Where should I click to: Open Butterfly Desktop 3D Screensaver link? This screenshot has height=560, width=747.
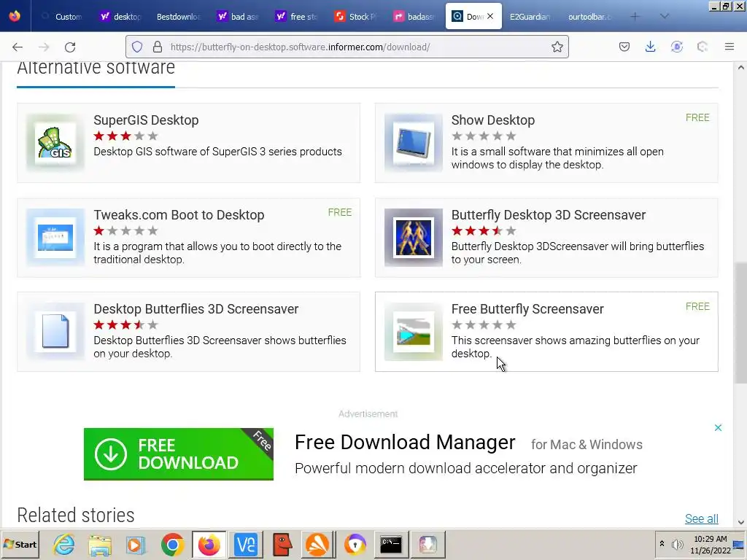pos(549,215)
